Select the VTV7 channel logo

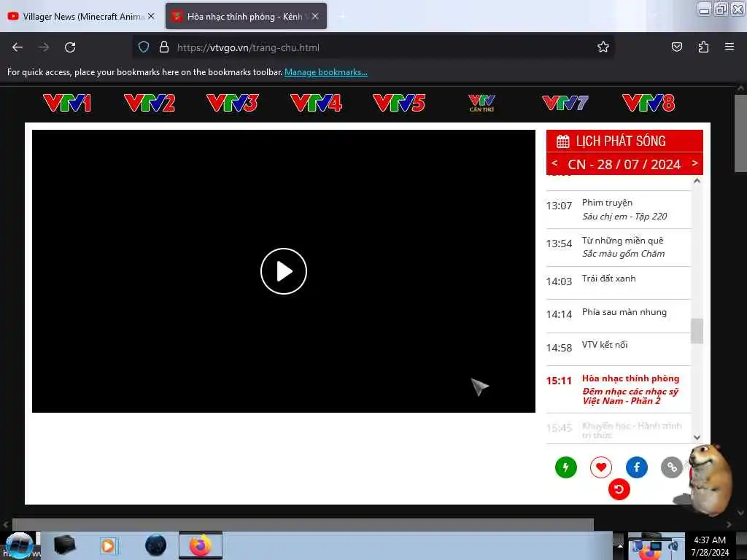point(565,103)
